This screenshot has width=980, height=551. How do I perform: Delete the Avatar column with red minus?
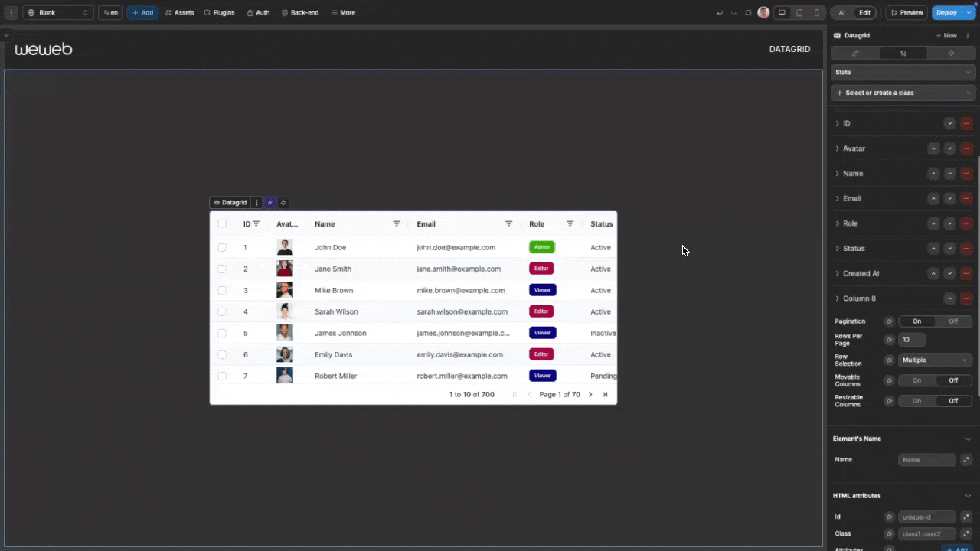966,148
